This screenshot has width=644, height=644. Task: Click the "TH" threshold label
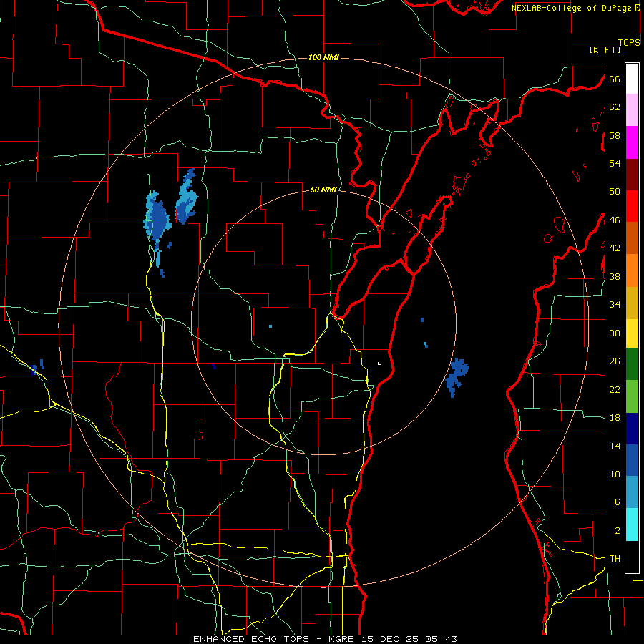pyautogui.click(x=615, y=559)
